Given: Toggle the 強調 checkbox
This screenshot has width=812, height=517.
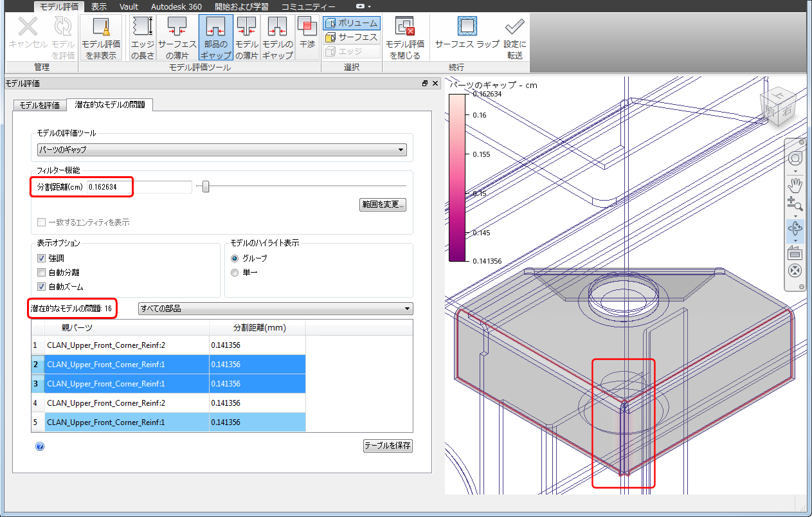Looking at the screenshot, I should 41,258.
